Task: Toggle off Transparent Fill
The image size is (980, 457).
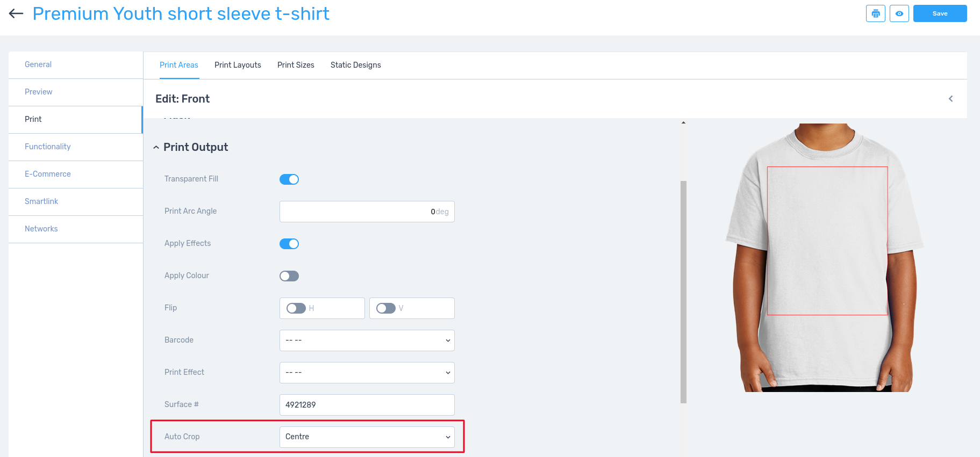Action: point(289,179)
